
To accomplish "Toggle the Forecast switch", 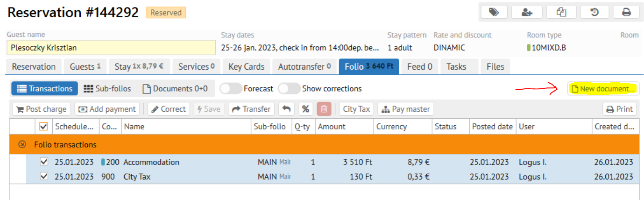I will tap(230, 88).
